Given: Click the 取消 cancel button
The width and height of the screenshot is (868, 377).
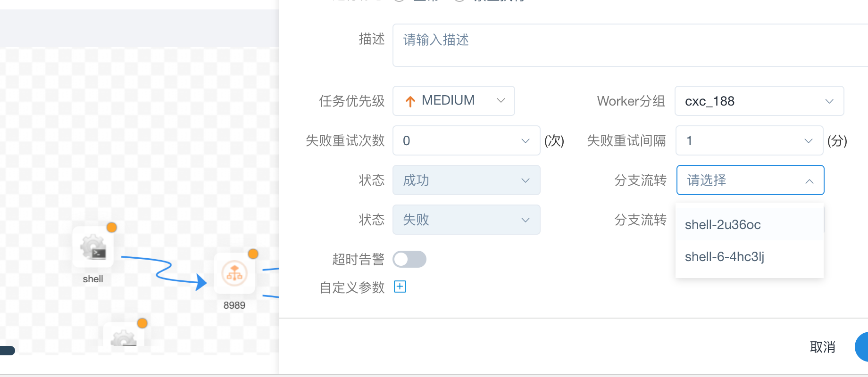Looking at the screenshot, I should (823, 347).
